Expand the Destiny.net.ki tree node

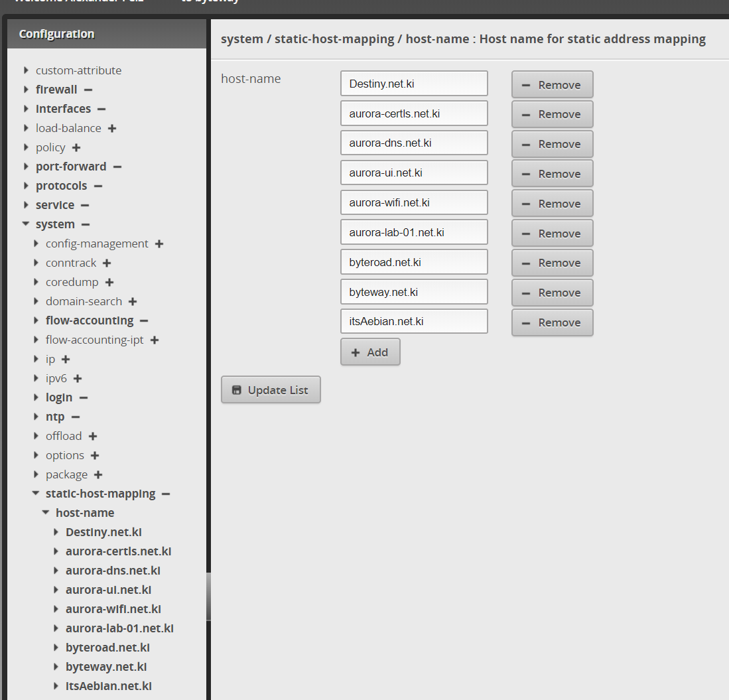click(56, 532)
